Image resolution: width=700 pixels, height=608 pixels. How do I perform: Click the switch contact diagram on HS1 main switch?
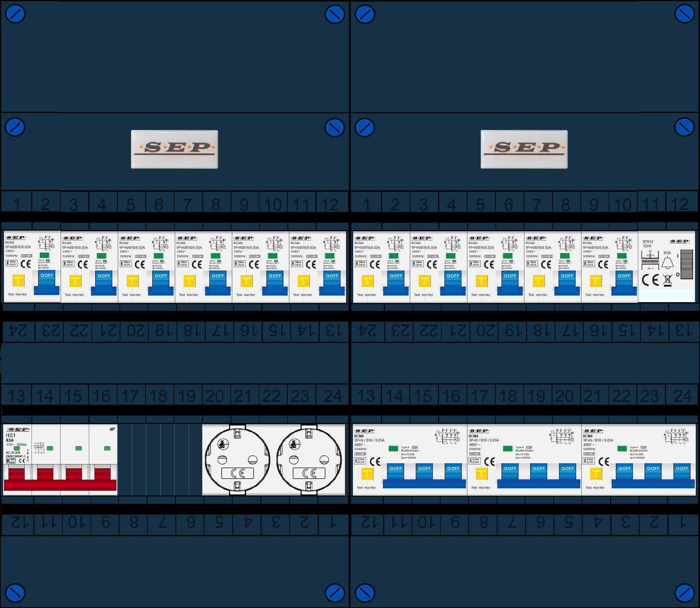point(39,448)
